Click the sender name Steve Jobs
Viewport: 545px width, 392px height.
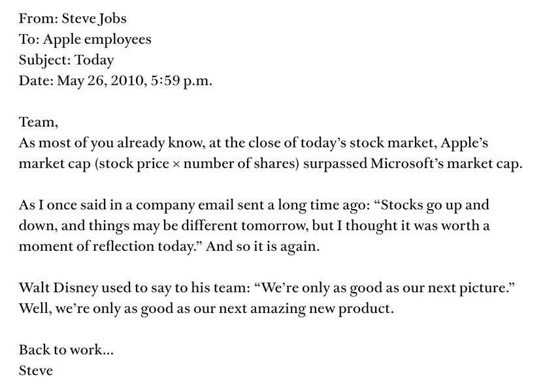click(94, 18)
